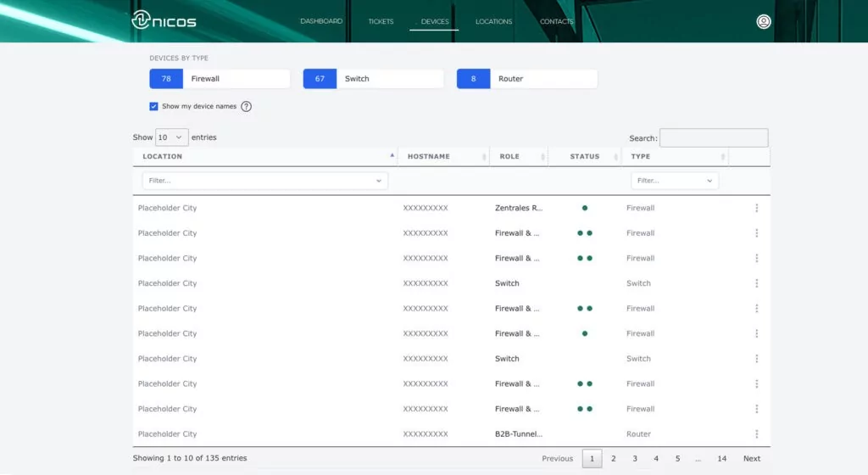
Task: Click the nicos logo
Action: click(x=164, y=20)
